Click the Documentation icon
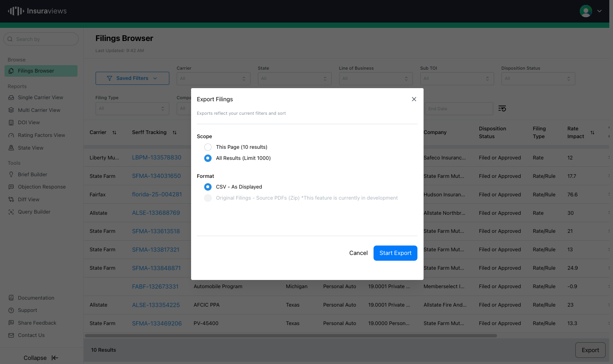The width and height of the screenshot is (613, 364). coord(11,298)
